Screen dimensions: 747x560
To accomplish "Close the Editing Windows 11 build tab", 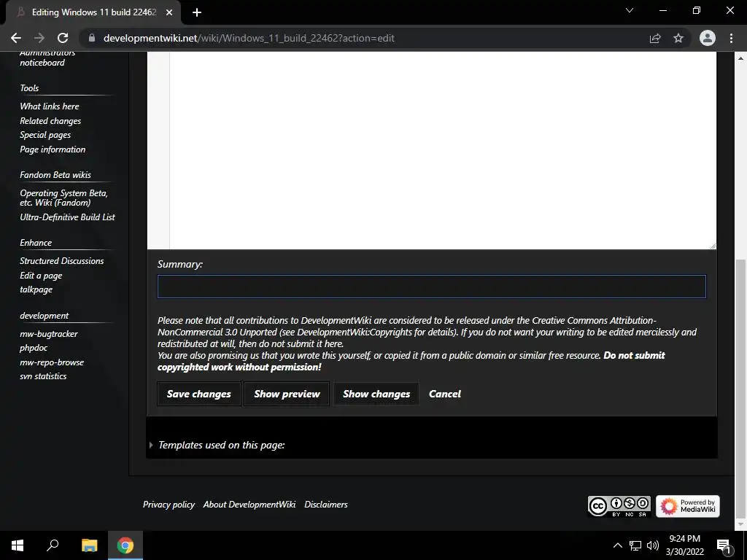I will pyautogui.click(x=169, y=12).
